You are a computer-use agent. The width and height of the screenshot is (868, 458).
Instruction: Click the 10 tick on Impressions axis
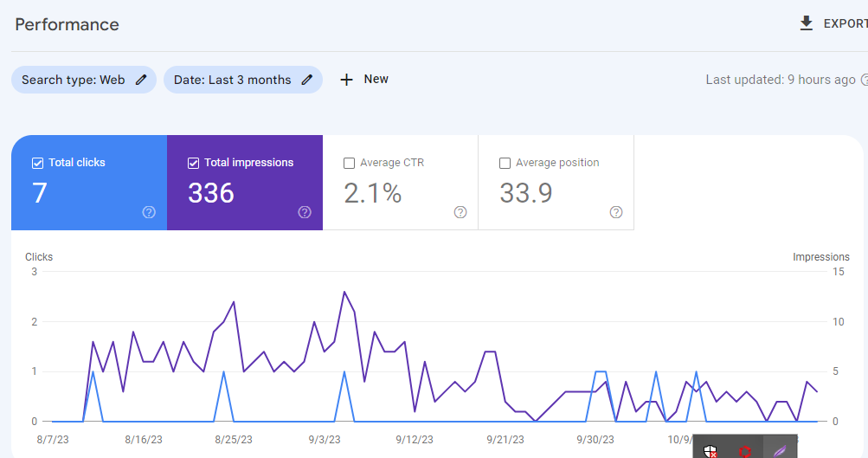838,322
